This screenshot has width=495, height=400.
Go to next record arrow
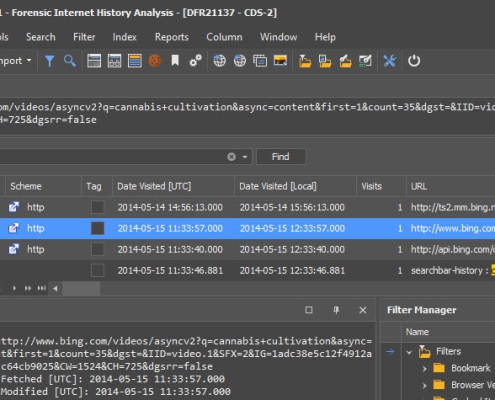(14, 288)
